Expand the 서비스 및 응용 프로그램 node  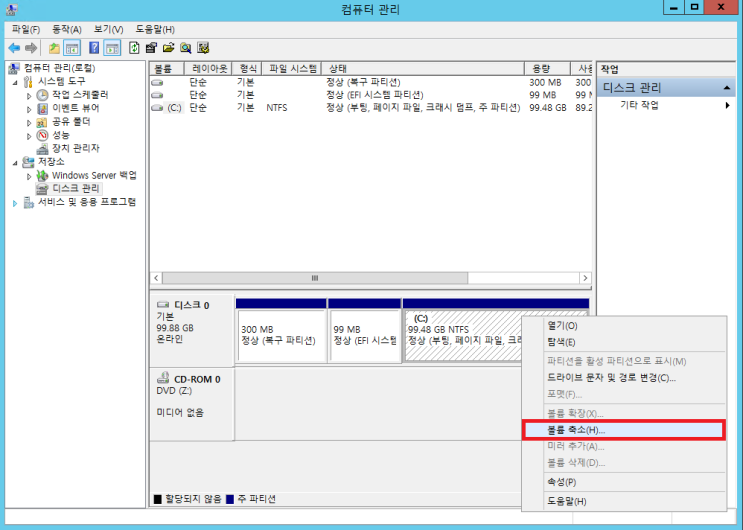[x=15, y=203]
